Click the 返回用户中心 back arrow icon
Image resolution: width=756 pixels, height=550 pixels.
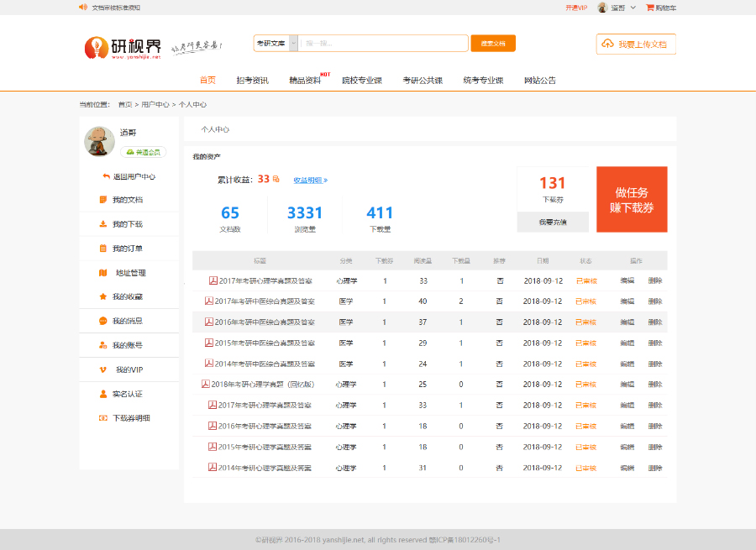click(106, 176)
